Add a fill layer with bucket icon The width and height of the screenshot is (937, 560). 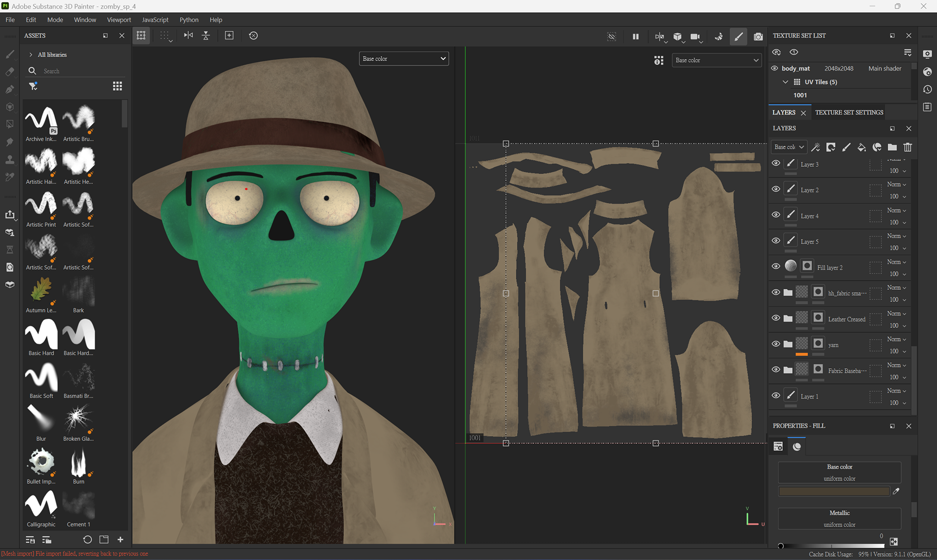click(861, 147)
